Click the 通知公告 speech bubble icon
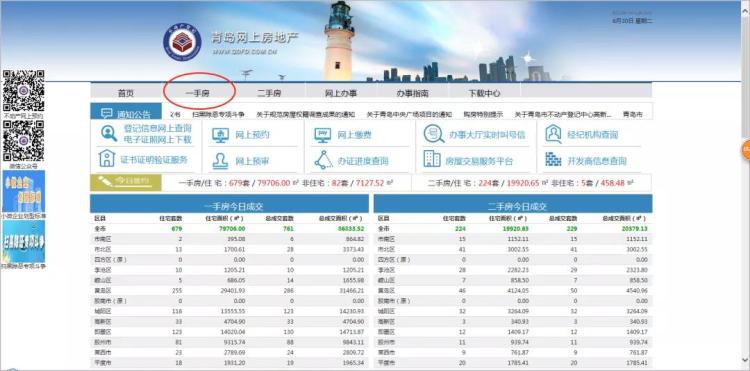Screen dimensions: 750x371 click(107, 113)
